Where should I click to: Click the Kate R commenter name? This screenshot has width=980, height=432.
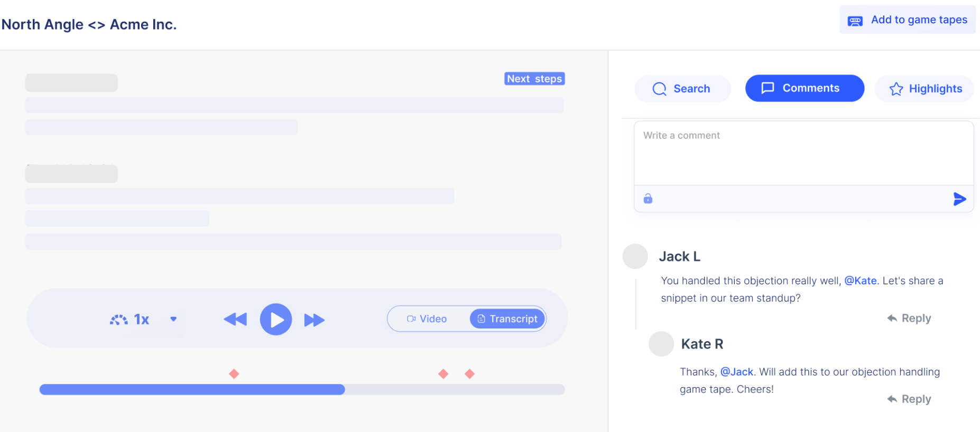(702, 344)
